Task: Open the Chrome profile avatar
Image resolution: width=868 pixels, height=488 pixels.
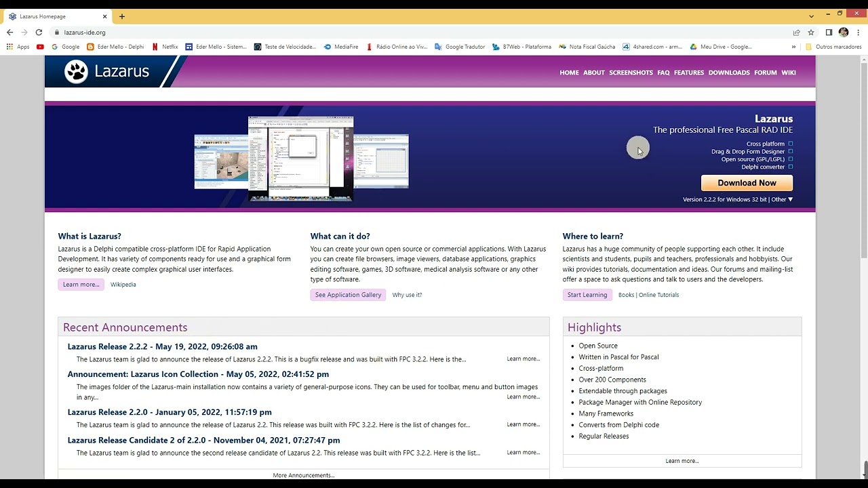Action: 844,33
